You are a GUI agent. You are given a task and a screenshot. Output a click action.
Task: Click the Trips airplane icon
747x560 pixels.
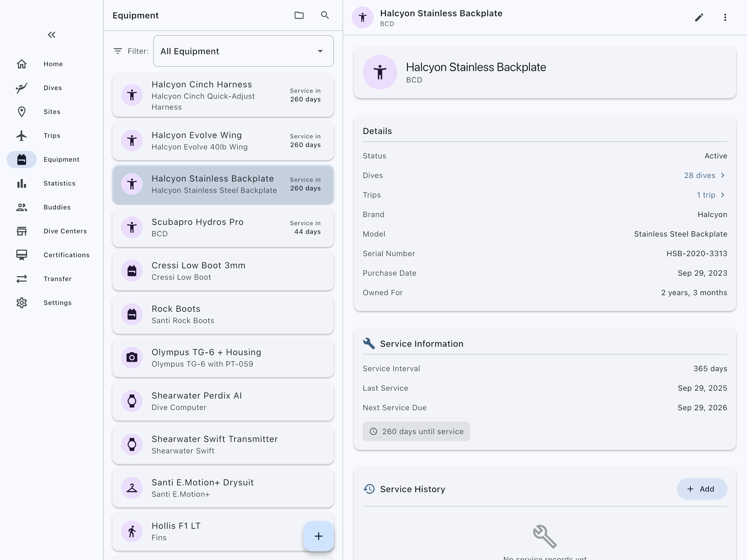point(22,136)
